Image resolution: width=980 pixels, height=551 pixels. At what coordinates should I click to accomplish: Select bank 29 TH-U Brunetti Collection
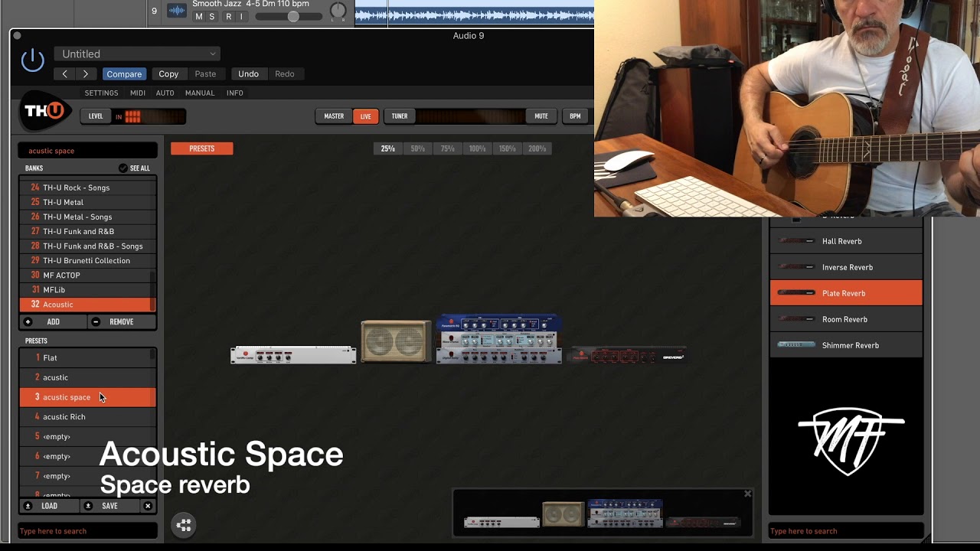[88, 261]
